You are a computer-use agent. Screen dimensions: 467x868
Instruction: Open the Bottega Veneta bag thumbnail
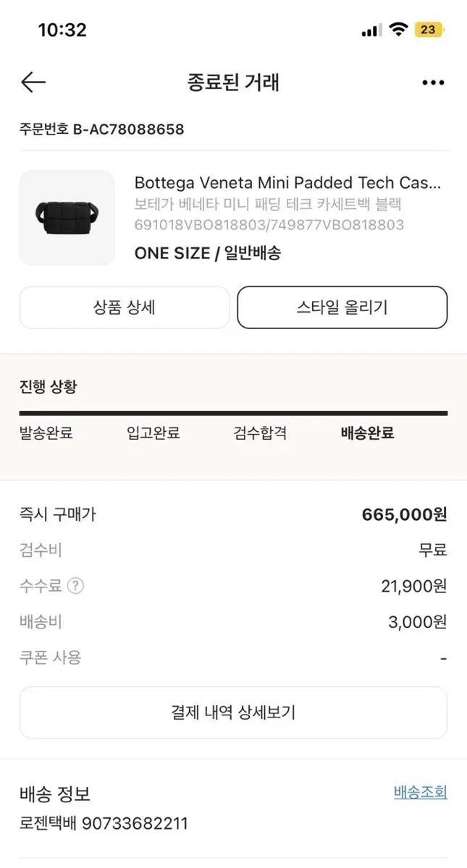coord(67,217)
